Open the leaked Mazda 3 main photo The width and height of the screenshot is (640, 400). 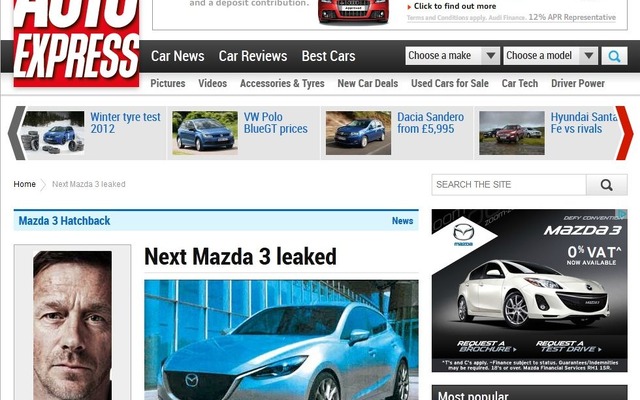[281, 340]
